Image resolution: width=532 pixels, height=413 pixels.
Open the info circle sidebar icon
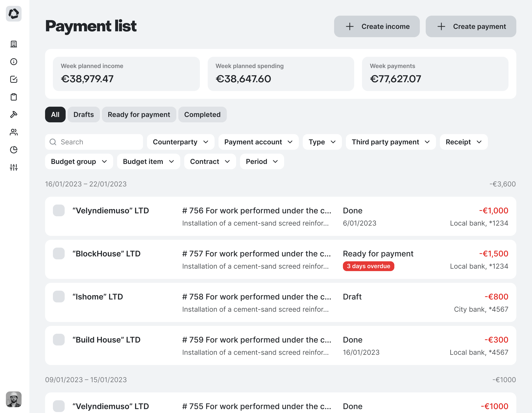[x=14, y=62]
